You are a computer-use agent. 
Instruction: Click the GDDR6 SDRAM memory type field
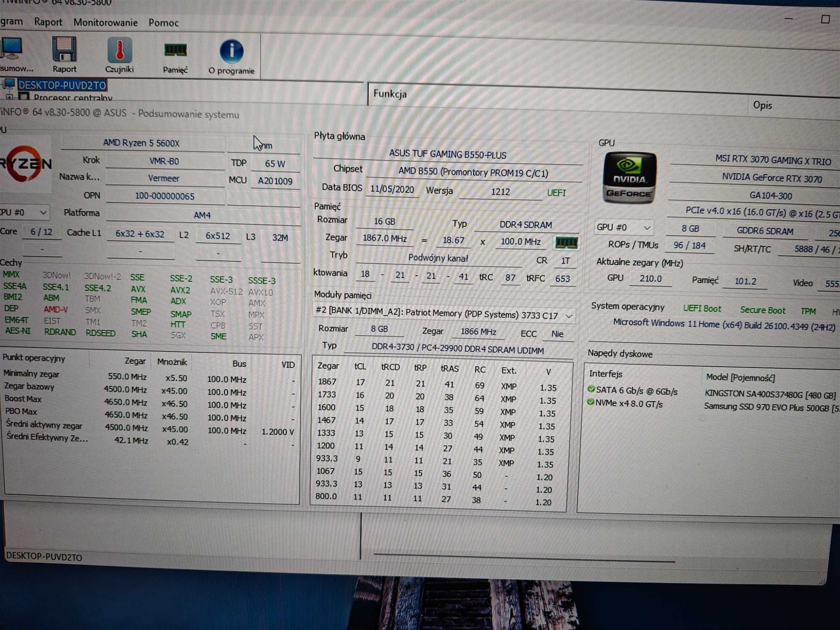click(x=765, y=231)
